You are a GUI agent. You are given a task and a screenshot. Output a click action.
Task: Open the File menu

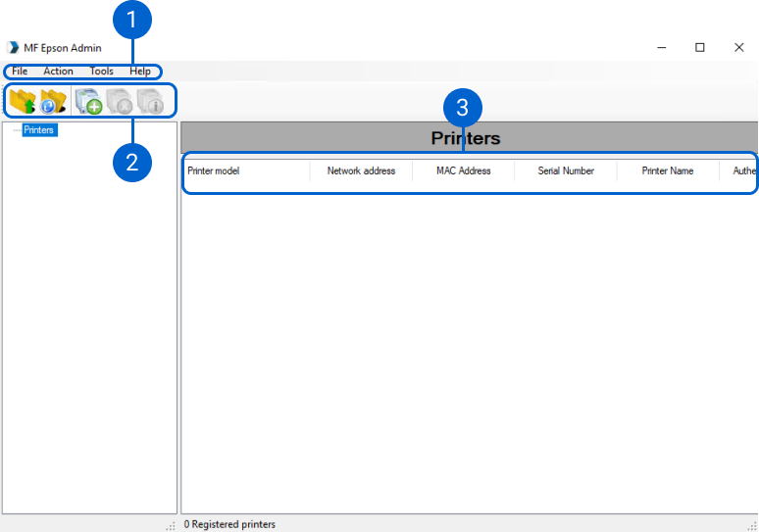[x=20, y=72]
